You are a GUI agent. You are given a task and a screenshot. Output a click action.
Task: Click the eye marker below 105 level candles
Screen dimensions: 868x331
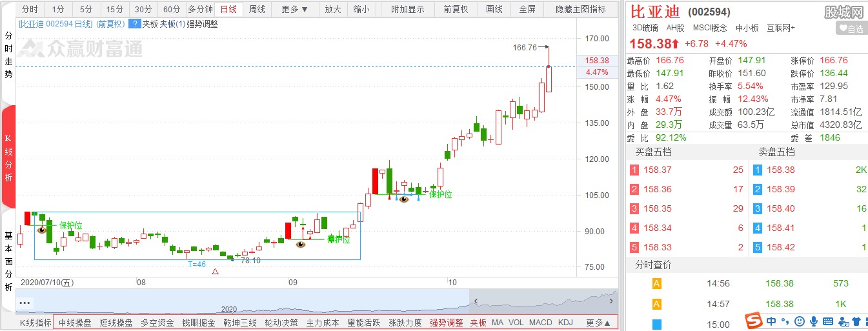tap(404, 199)
